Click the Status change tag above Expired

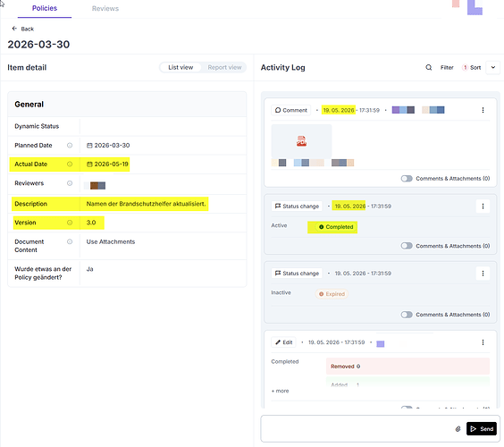(x=297, y=274)
